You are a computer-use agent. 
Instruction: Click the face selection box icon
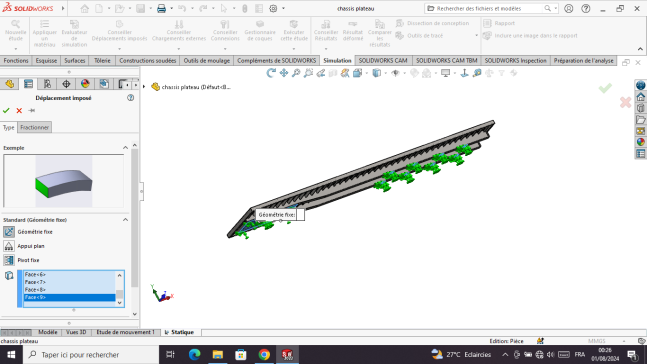(x=9, y=276)
